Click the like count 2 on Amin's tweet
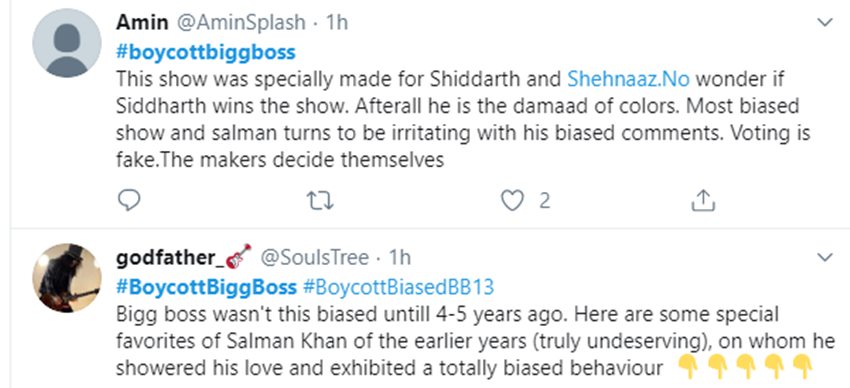The height and width of the screenshot is (388, 850). [x=544, y=202]
